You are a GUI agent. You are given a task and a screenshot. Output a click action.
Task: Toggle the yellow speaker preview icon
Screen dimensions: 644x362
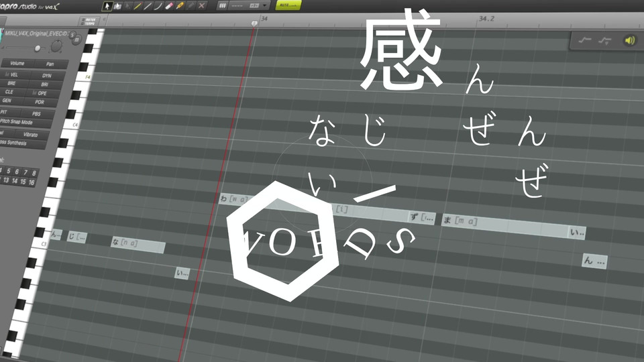click(x=629, y=40)
